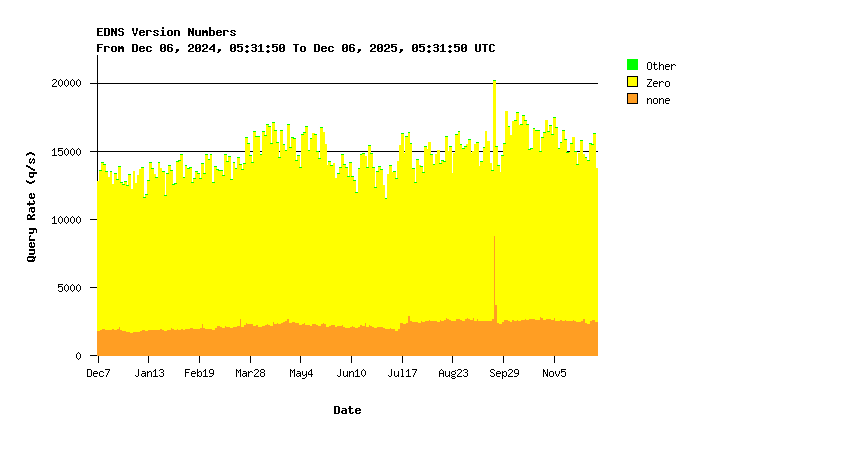Click the 20000 y-axis tick label
The image size is (850, 450).
[66, 83]
